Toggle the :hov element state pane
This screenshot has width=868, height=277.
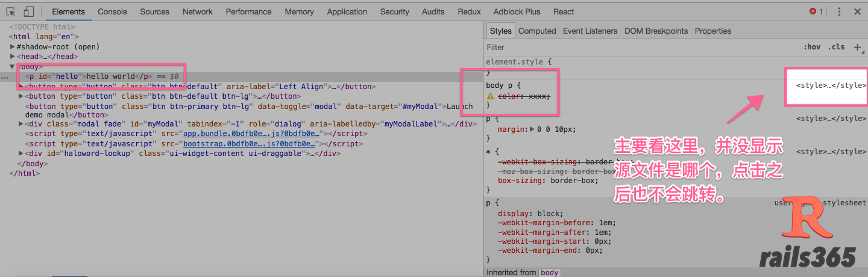(812, 47)
